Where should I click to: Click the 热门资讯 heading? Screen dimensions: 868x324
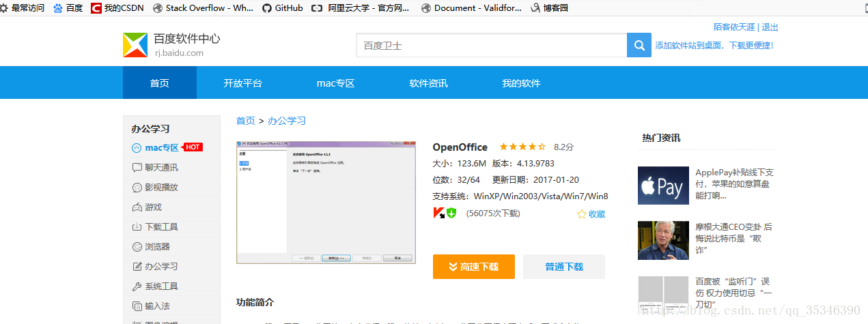point(661,138)
